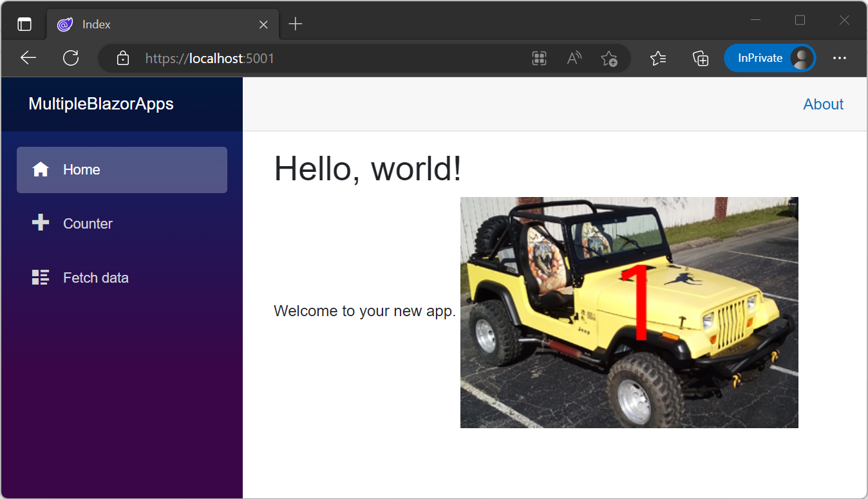868x499 pixels.
Task: Open the About page
Action: (x=823, y=104)
